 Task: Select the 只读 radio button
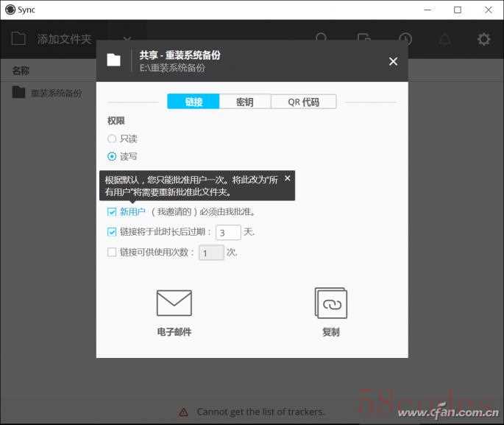112,138
